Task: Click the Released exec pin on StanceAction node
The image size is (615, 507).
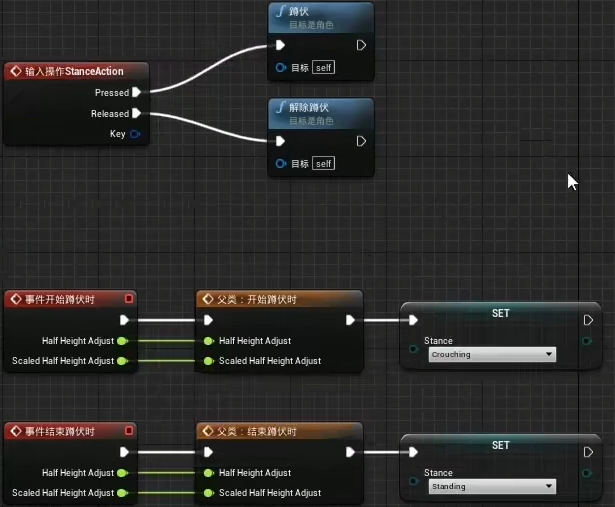Action: pyautogui.click(x=136, y=113)
